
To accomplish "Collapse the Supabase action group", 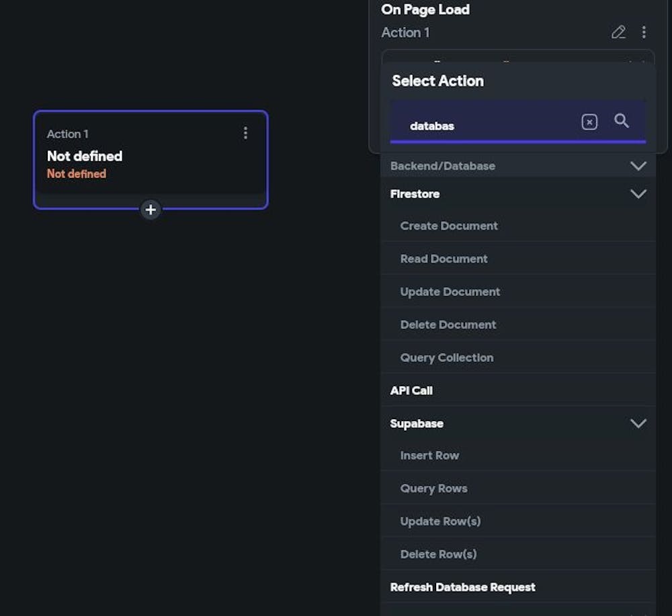I will 638,424.
